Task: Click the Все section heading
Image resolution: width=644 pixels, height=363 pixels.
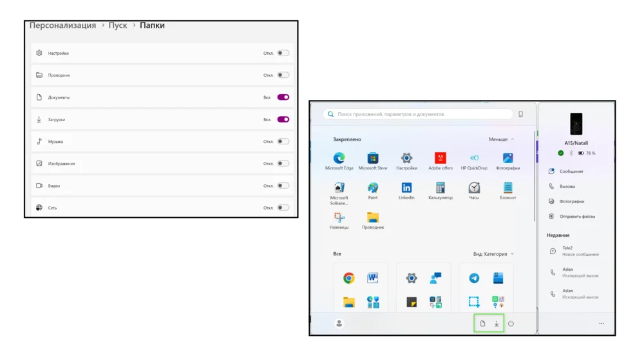Action: (x=337, y=254)
